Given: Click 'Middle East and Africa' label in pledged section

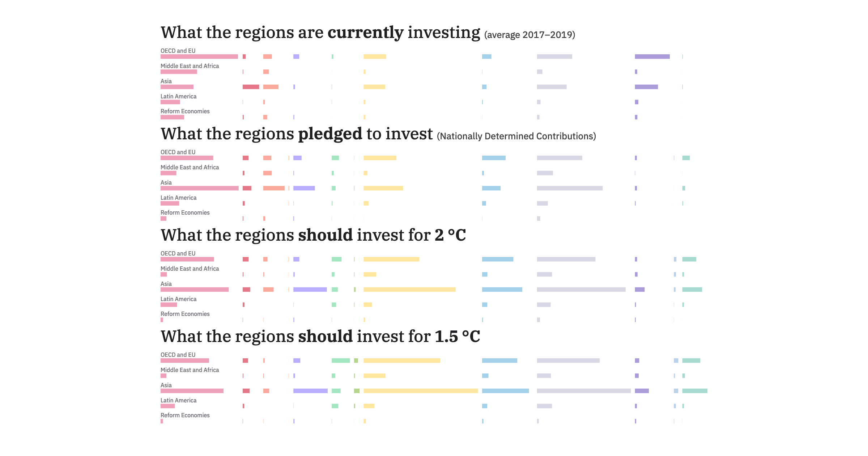Looking at the screenshot, I should pyautogui.click(x=190, y=167).
